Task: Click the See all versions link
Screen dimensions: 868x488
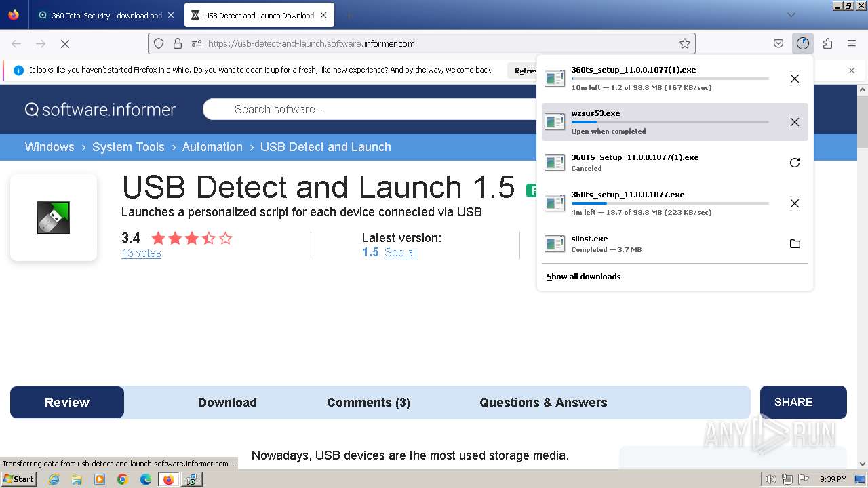Action: [401, 253]
